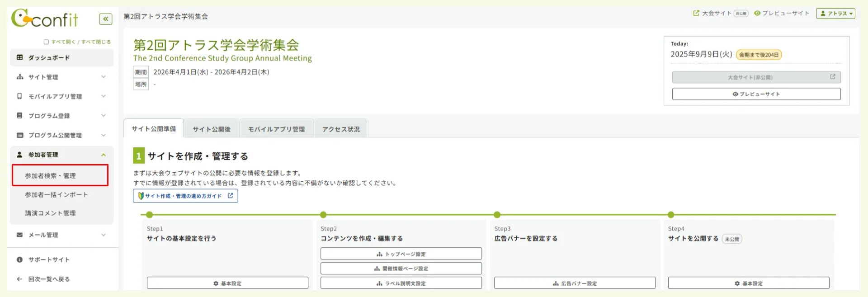Open サイト作成・管理の進め方ガイド
Image resolution: width=868 pixels, height=297 pixels.
pos(185,196)
